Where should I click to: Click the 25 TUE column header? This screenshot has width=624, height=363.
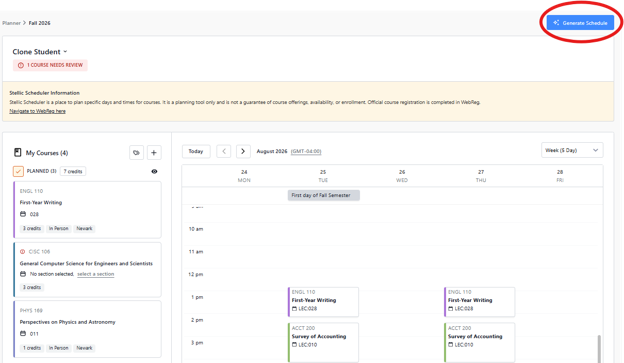point(323,176)
